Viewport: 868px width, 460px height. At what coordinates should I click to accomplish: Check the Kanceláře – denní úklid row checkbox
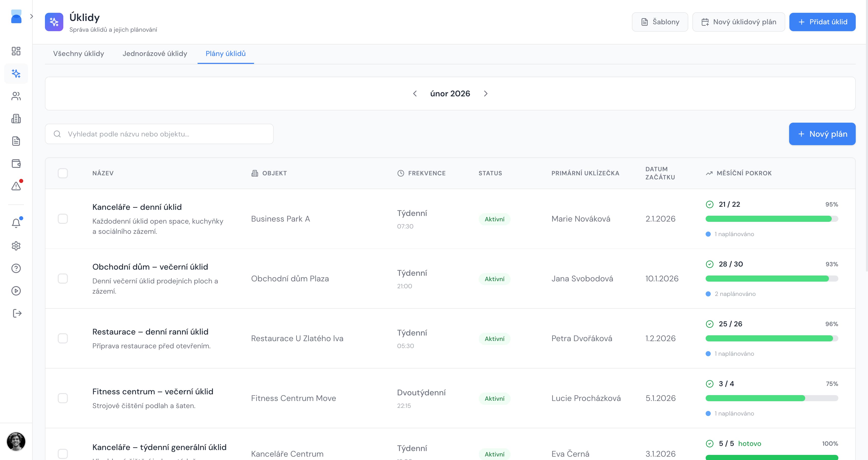(x=63, y=219)
